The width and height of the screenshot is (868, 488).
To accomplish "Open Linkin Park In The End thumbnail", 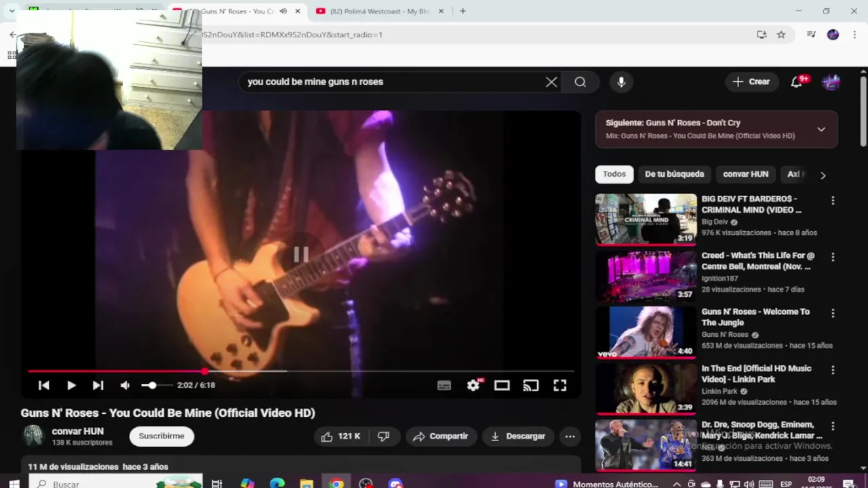I will (646, 388).
